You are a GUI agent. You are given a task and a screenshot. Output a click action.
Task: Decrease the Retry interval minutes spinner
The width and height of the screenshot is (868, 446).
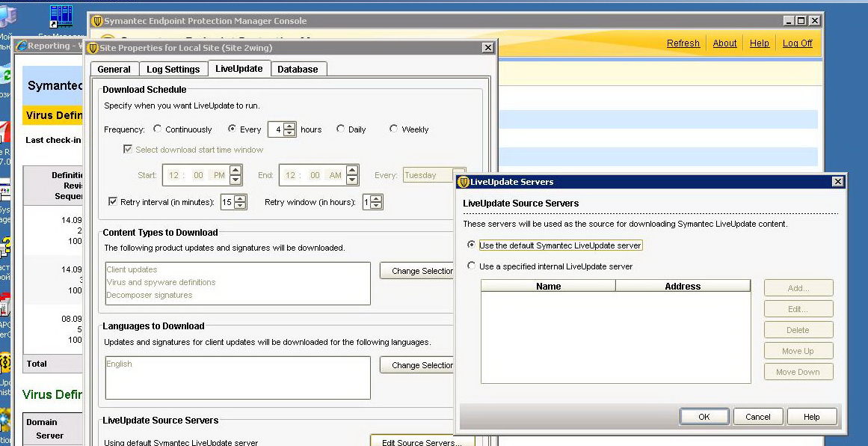[240, 206]
